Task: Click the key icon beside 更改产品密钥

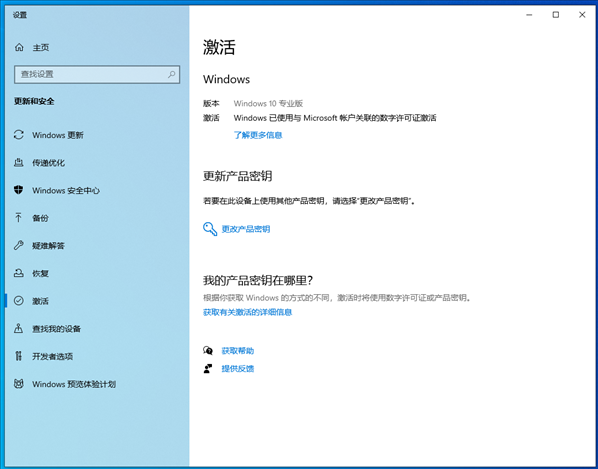Action: [x=210, y=229]
